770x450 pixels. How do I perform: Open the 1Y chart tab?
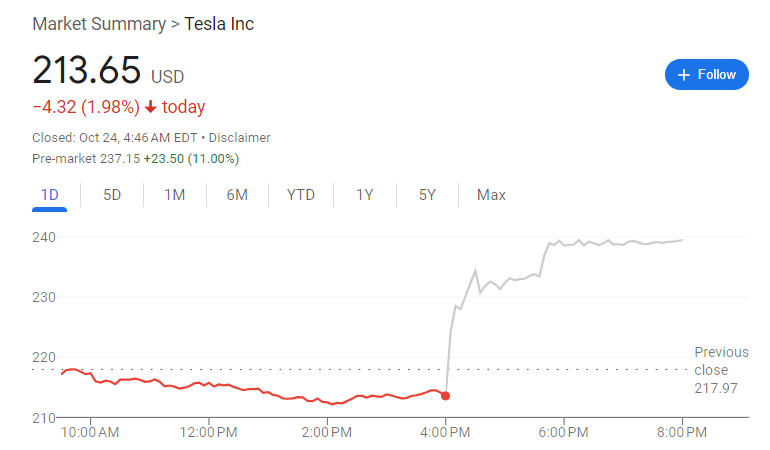365,195
